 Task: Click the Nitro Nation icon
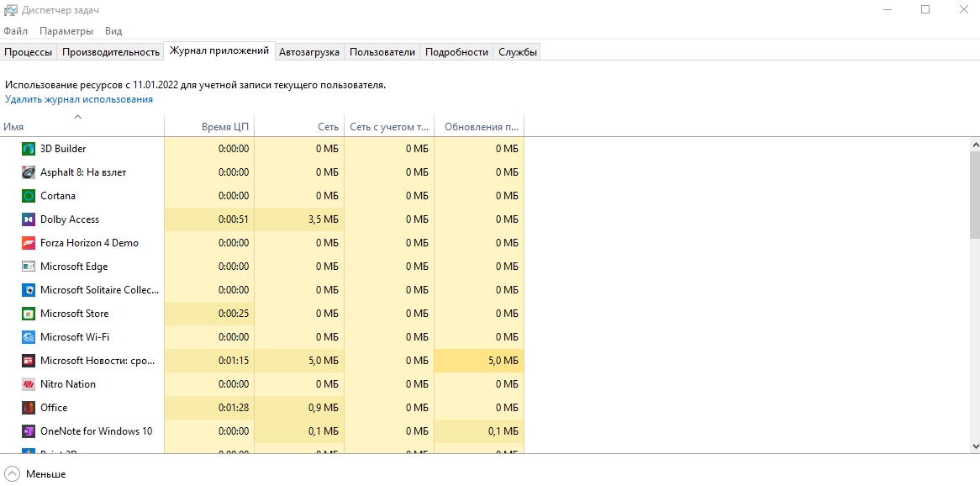(x=29, y=384)
